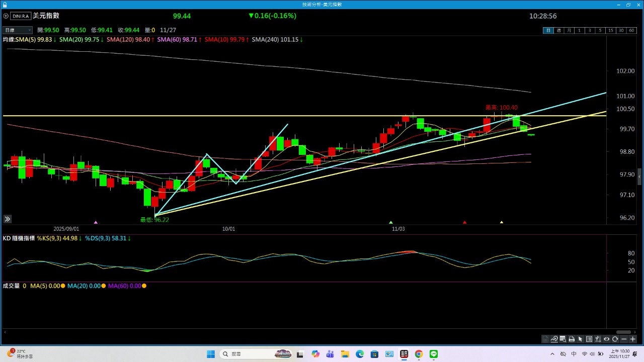
Task: Click the horizontal scrollbar thumb below volume
Action: tap(623, 332)
